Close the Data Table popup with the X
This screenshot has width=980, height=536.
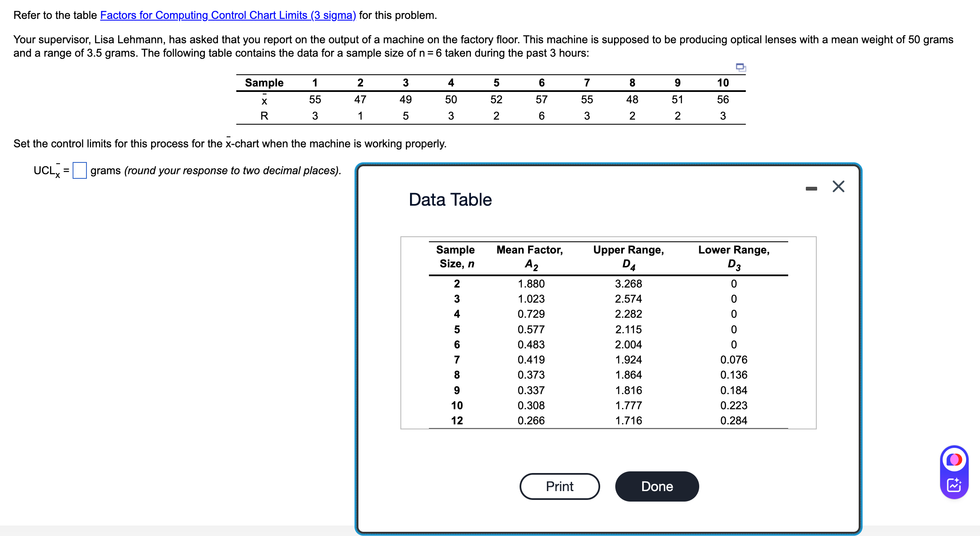coord(838,187)
